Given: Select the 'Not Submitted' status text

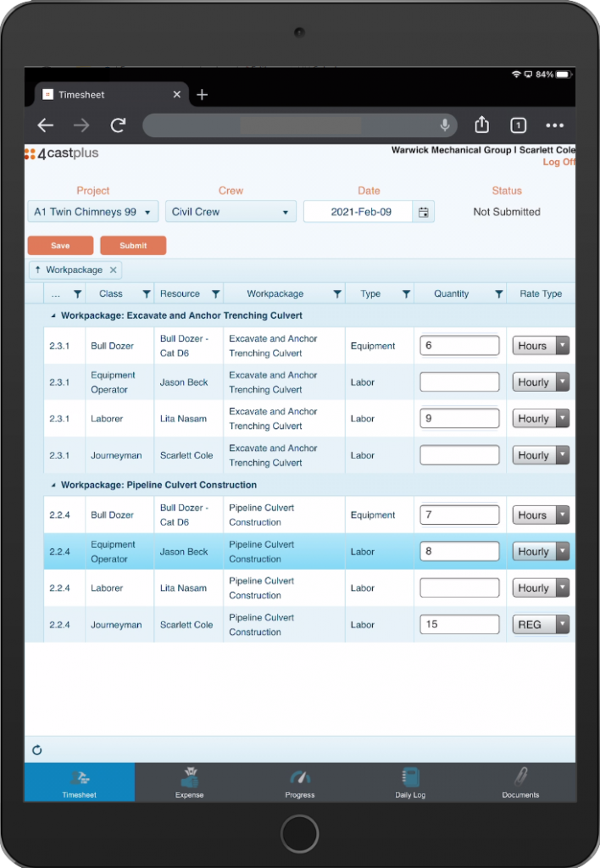Looking at the screenshot, I should (x=507, y=212).
